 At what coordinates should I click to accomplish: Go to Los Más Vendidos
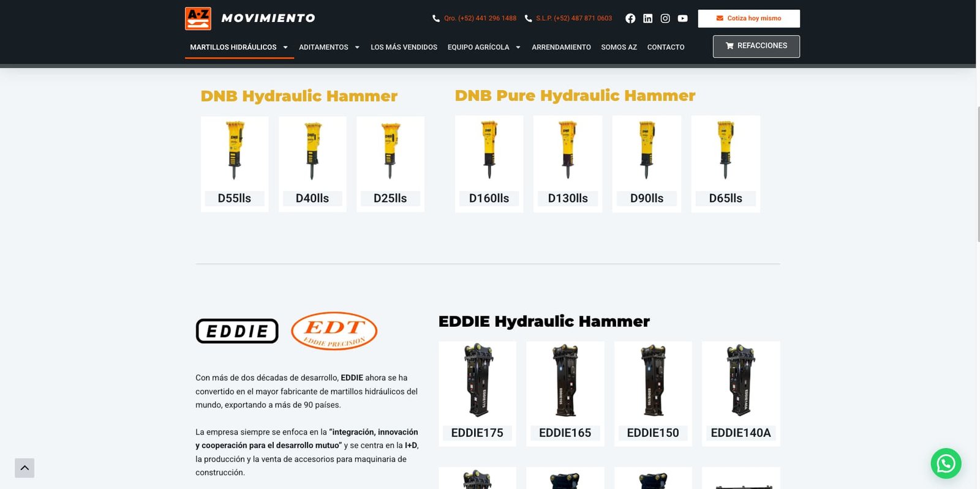click(404, 47)
